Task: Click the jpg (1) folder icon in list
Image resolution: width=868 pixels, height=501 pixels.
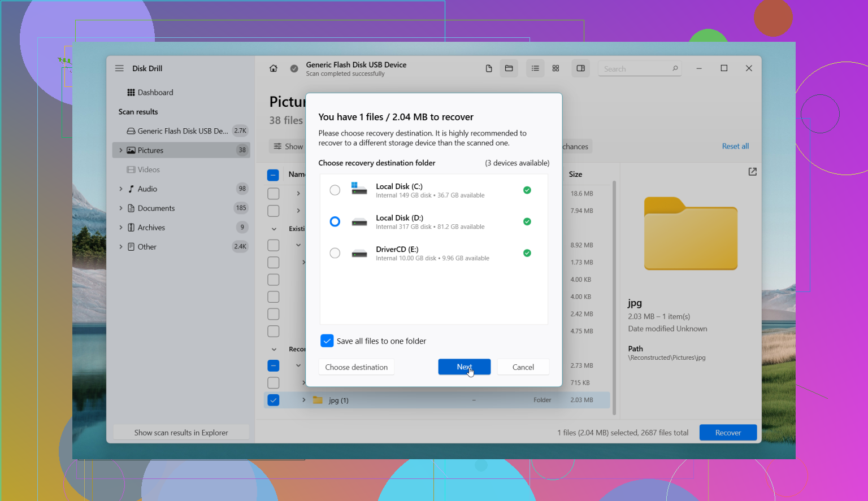Action: [318, 400]
